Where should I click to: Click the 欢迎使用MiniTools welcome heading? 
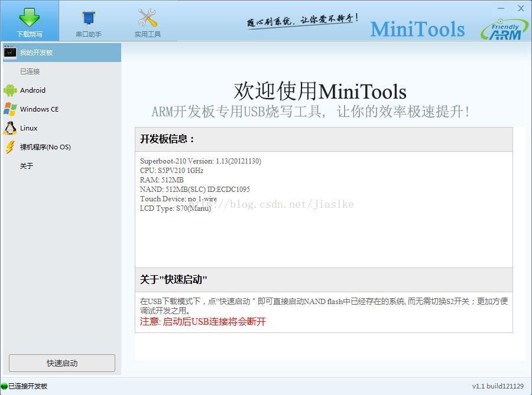click(x=320, y=92)
